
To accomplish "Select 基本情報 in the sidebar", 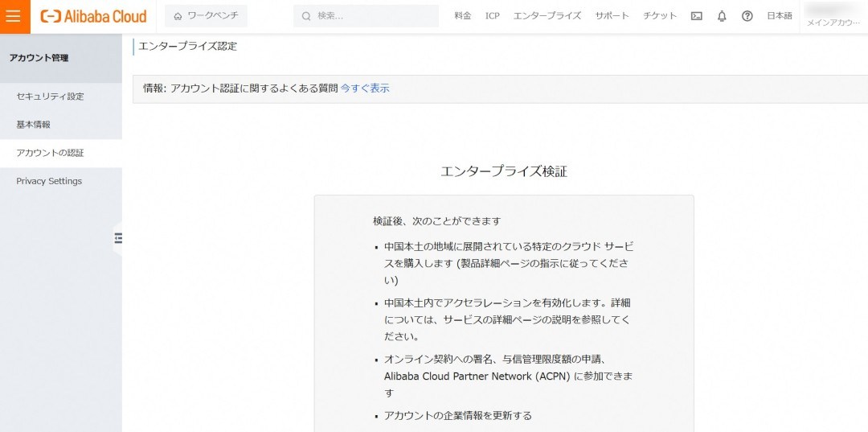I will pos(61,125).
